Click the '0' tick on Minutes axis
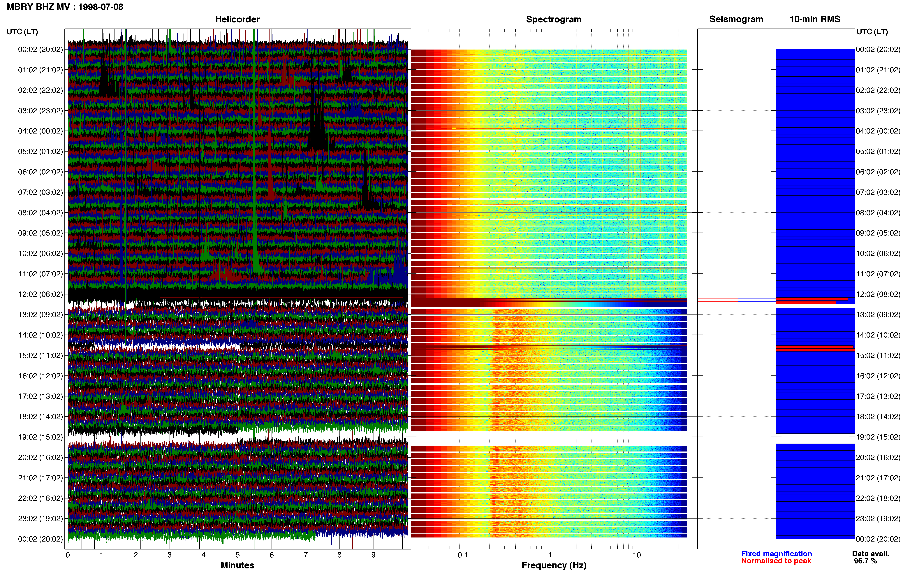 point(68,555)
